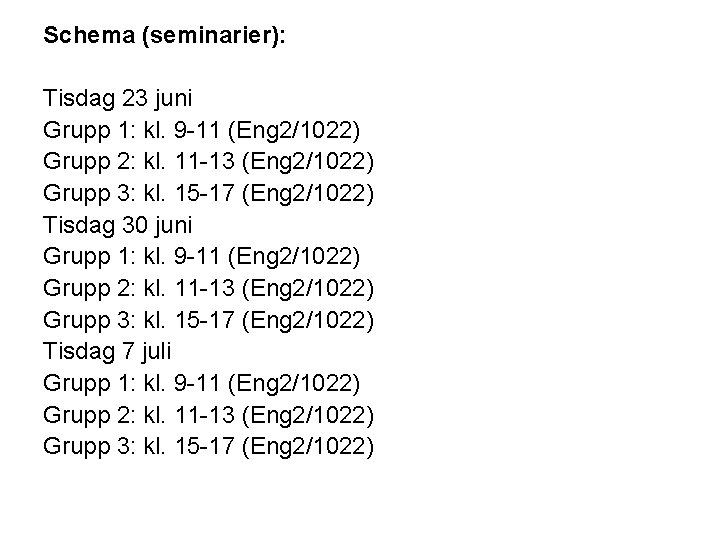Click time 'kl. 9-11' under Tisdag 30 juni
This screenshot has height=540, width=720.
click(x=182, y=256)
